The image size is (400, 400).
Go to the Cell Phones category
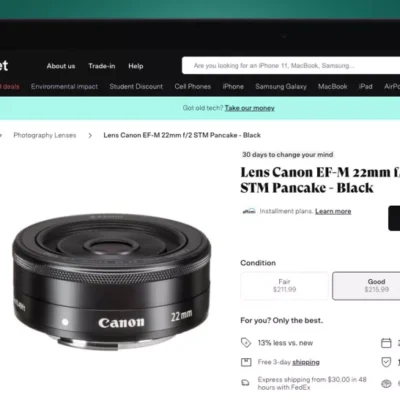click(x=193, y=87)
